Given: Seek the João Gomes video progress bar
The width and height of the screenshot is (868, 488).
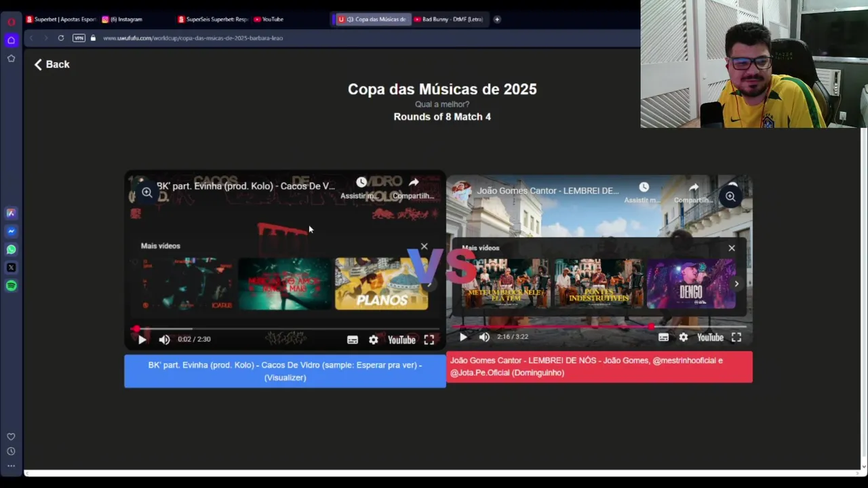Looking at the screenshot, I should (599, 326).
